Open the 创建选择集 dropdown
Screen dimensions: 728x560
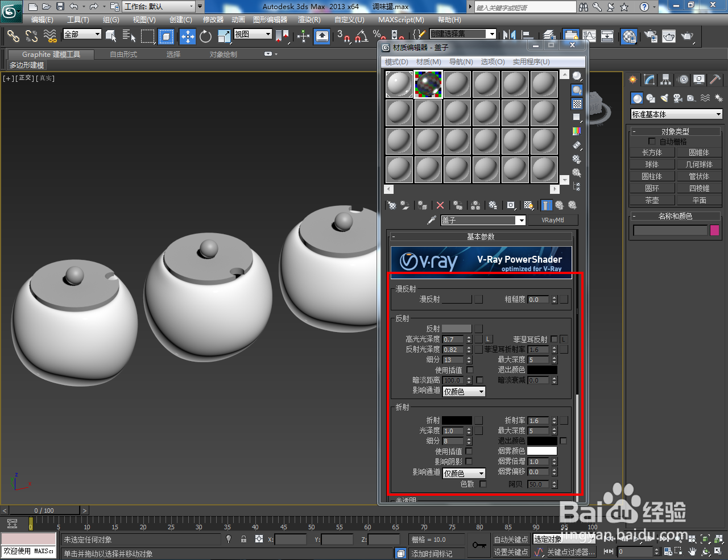[463, 34]
